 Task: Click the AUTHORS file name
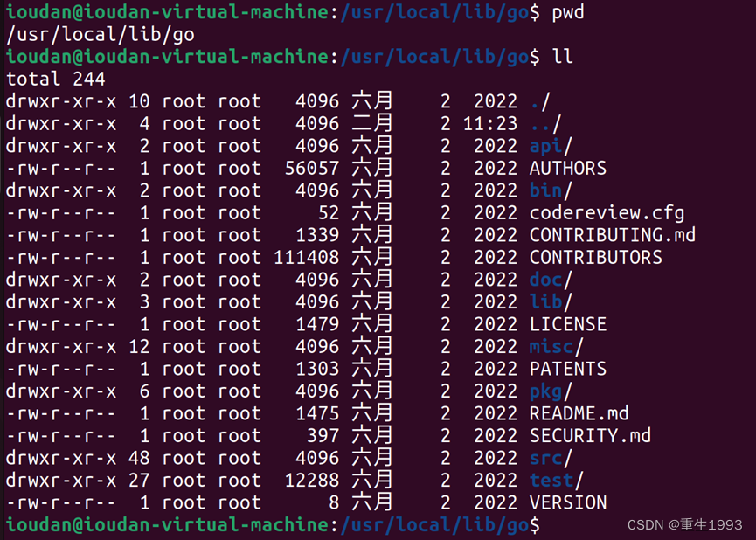click(566, 168)
